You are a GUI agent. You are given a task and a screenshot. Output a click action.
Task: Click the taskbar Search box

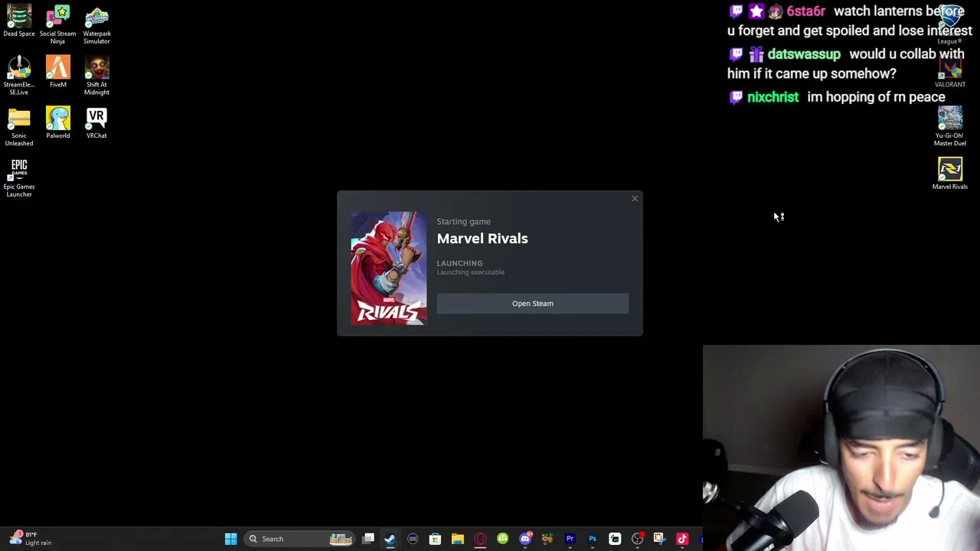click(299, 539)
